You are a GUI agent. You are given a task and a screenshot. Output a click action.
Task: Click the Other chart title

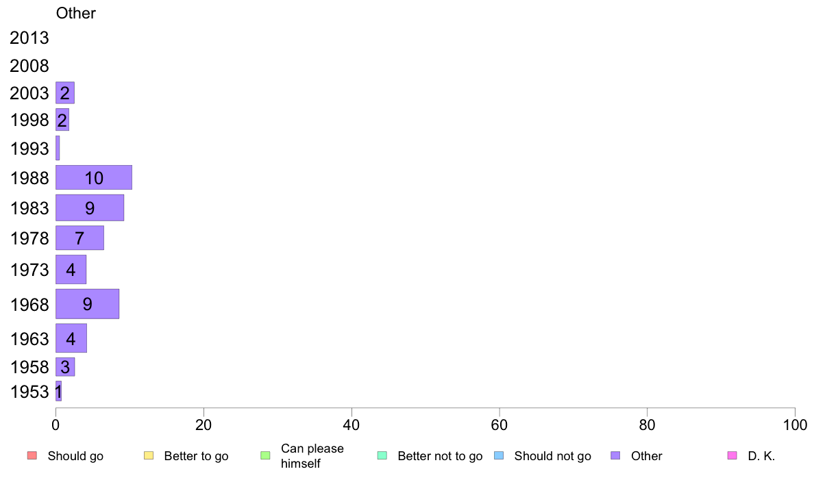(76, 13)
